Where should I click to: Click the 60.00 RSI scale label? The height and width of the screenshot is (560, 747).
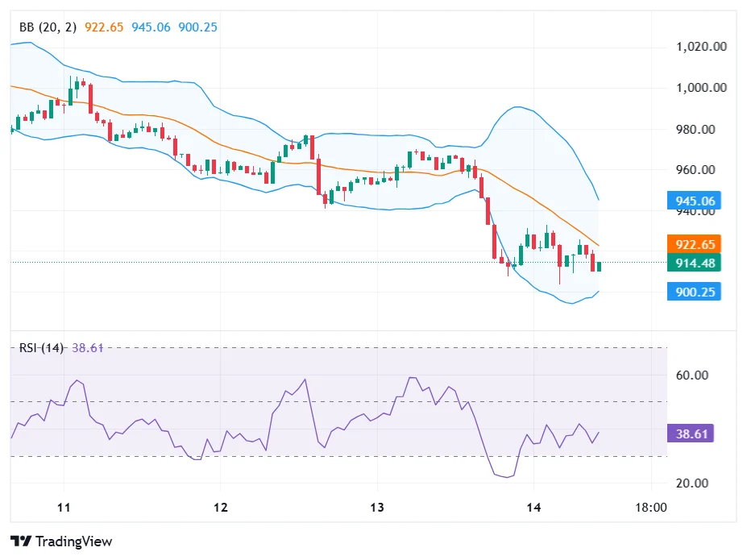click(691, 375)
